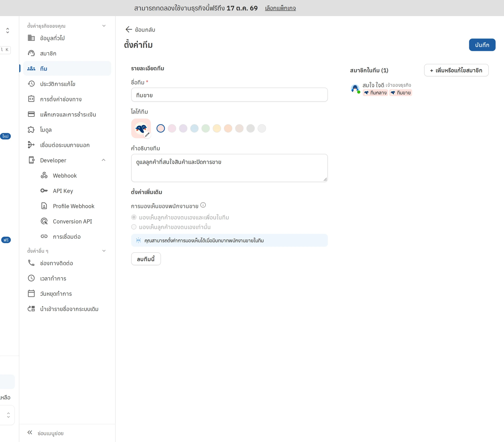Open ประวัติการแก้ไข edit history
The image size is (504, 442).
67,84
